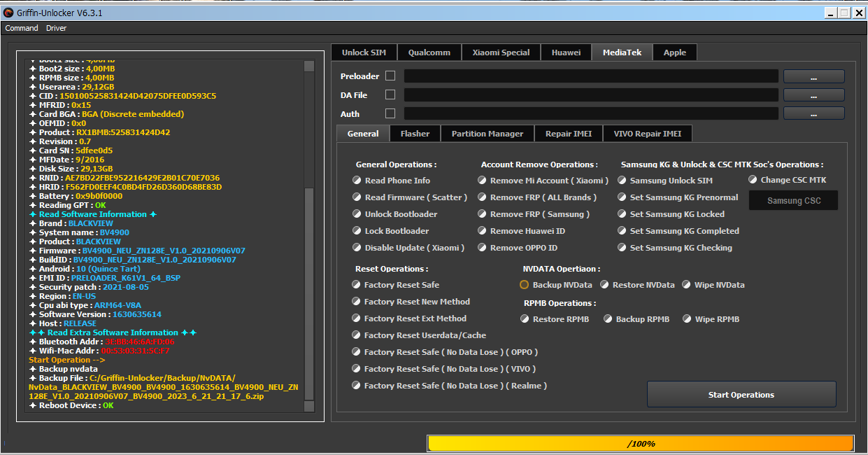Click the Samsung CSC button
Viewport: 868px width, 455px height.
[x=793, y=201]
